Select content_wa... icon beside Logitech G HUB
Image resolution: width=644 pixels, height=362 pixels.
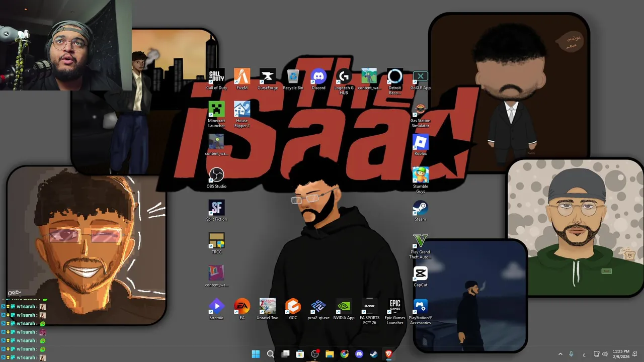369,79
